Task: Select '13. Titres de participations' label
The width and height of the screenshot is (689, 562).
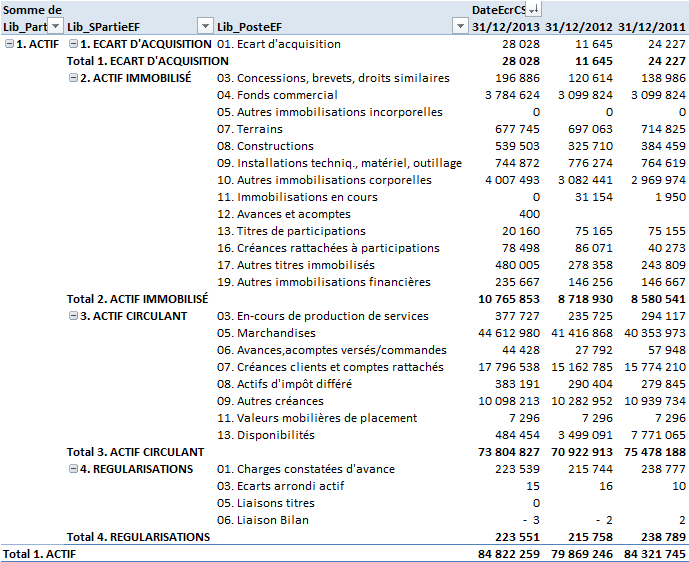Action: coord(291,231)
